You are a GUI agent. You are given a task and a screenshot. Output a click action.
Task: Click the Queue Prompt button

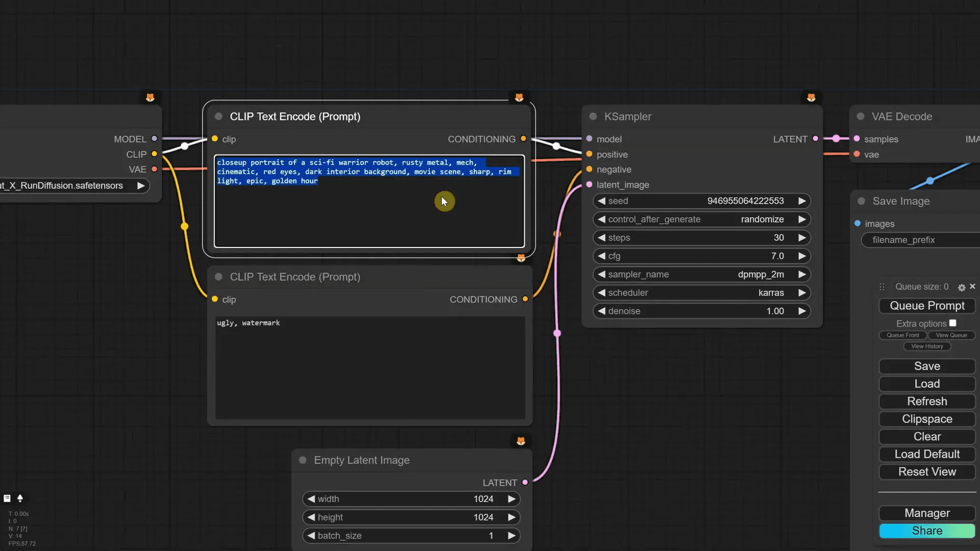click(927, 306)
